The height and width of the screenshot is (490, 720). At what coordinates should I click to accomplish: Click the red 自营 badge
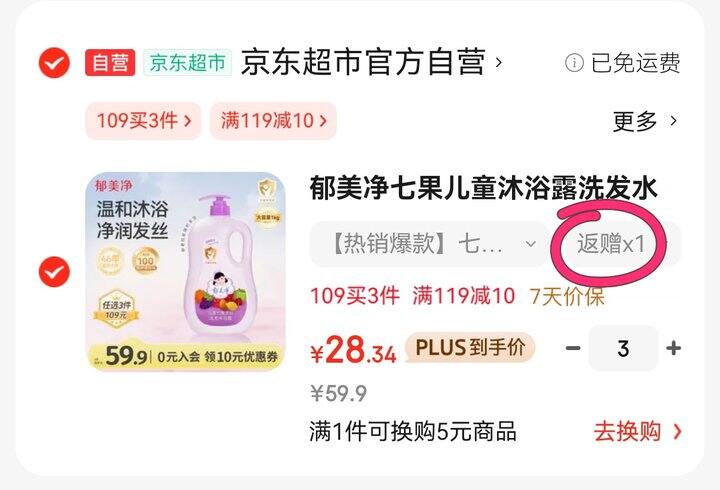[x=110, y=62]
